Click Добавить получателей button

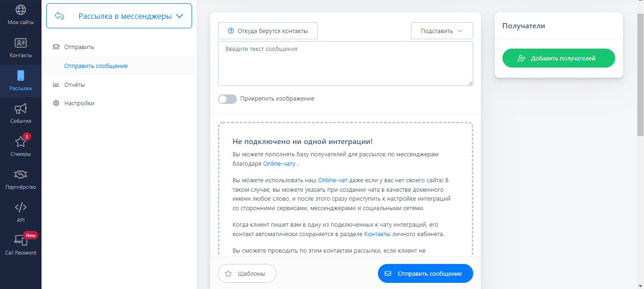tap(558, 59)
